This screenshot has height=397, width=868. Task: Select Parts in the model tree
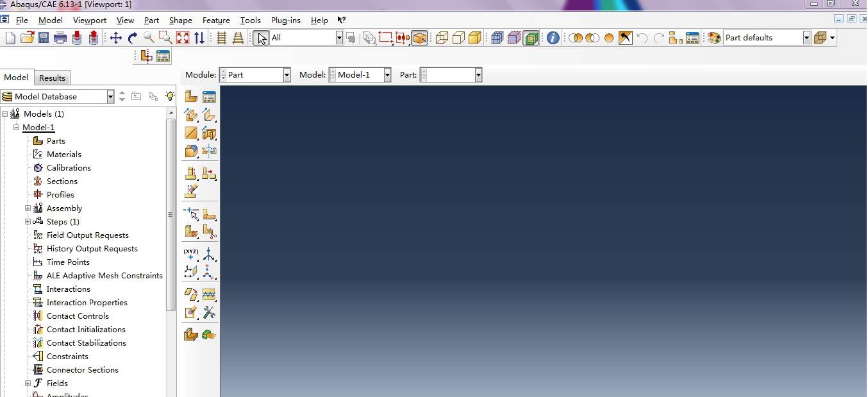tap(56, 141)
